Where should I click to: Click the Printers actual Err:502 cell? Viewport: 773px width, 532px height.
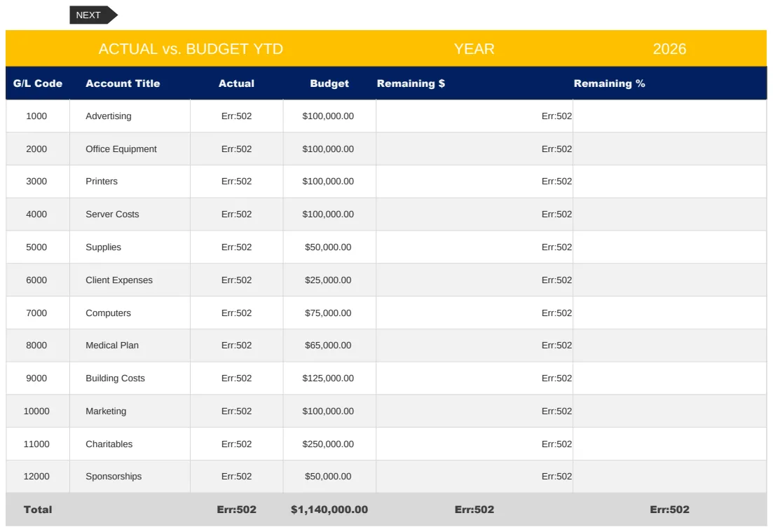[x=237, y=182]
